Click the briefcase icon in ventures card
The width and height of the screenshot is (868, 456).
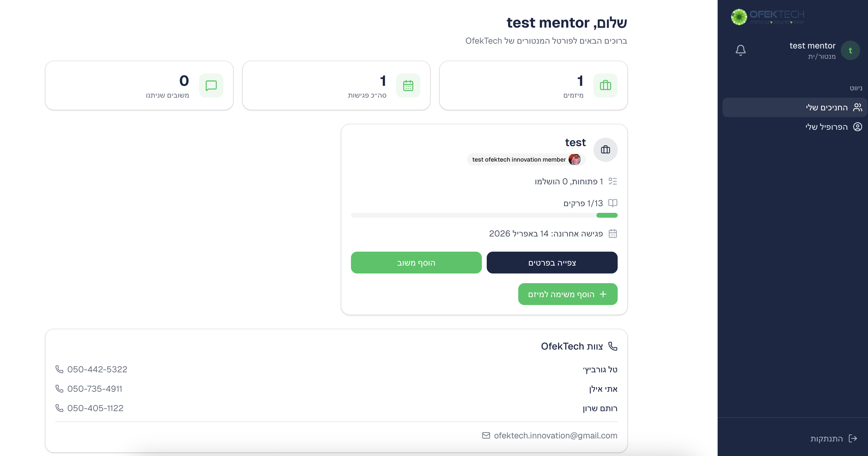[x=605, y=85]
